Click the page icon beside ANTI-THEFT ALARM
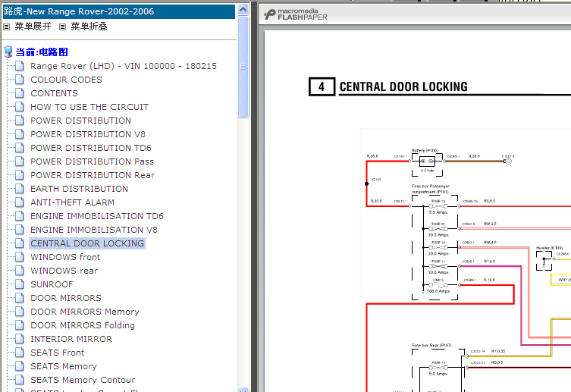Viewport: 571px width, 392px height. point(20,202)
